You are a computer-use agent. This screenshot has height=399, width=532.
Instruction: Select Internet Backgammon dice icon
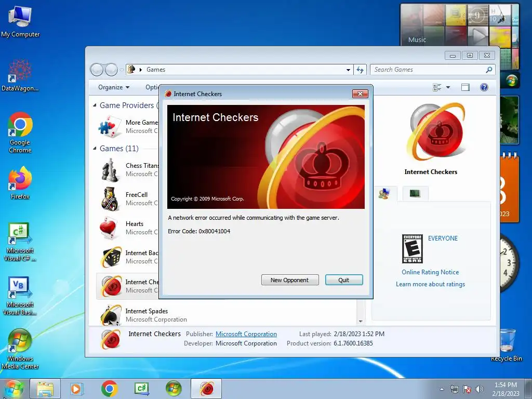(111, 257)
